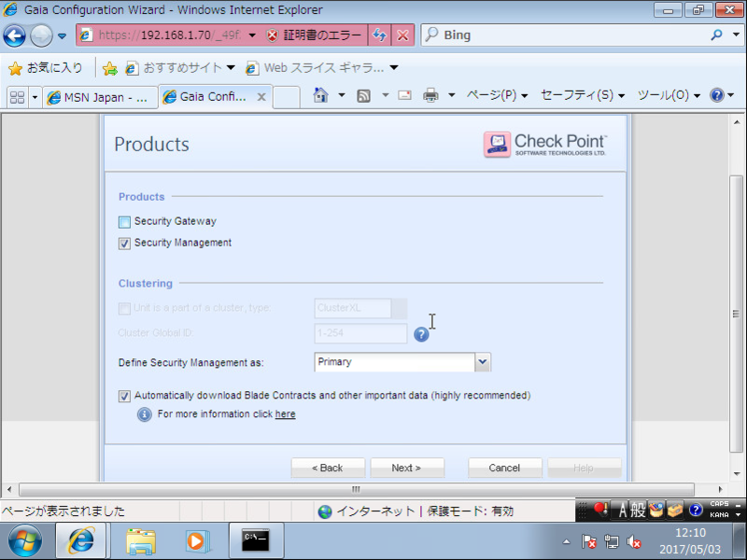Show hidden tray icons arrow
Viewport: 747px width, 560px height.
[566, 541]
